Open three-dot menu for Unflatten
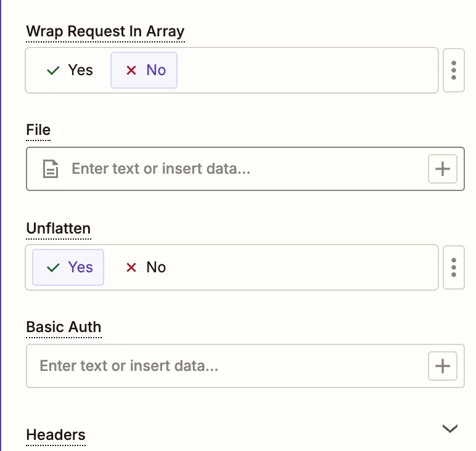The height and width of the screenshot is (451, 476). click(454, 267)
